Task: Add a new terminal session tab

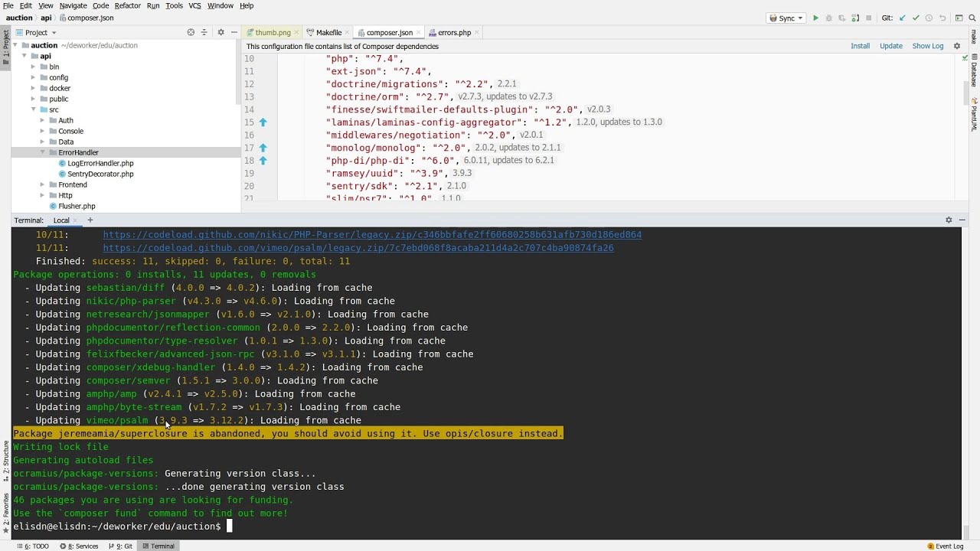Action: pyautogui.click(x=90, y=220)
